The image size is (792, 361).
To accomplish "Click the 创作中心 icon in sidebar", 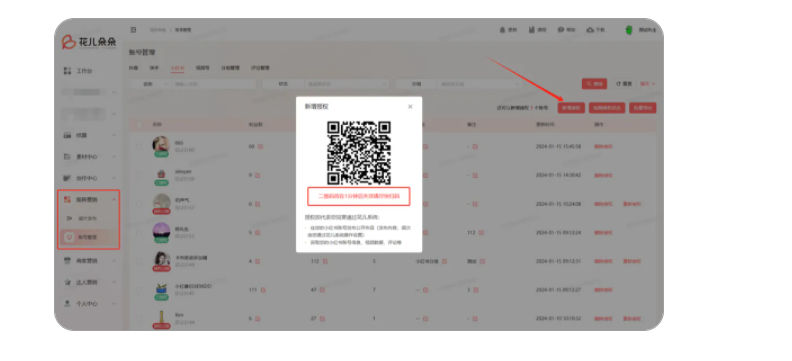I will [67, 178].
